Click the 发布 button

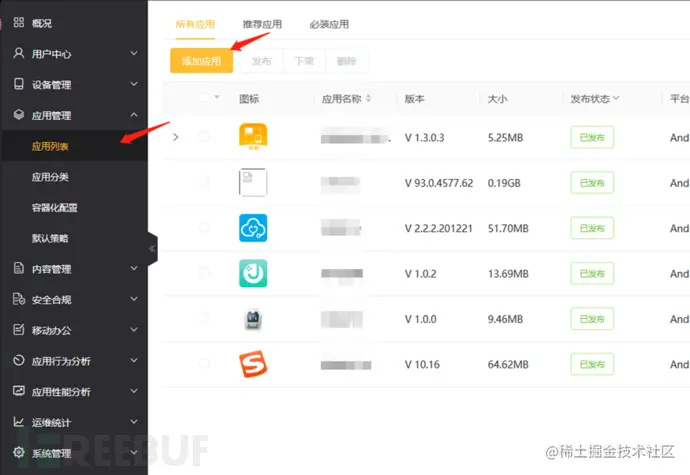pyautogui.click(x=261, y=61)
